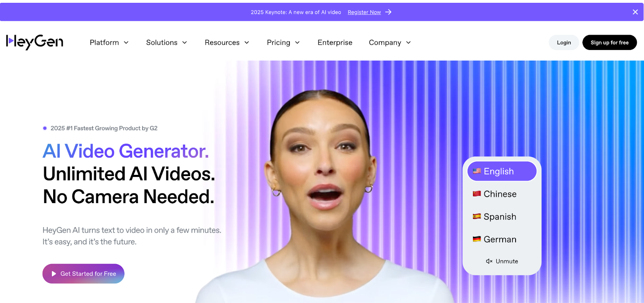Go to the Enterprise page
The image size is (644, 303).
(x=335, y=42)
